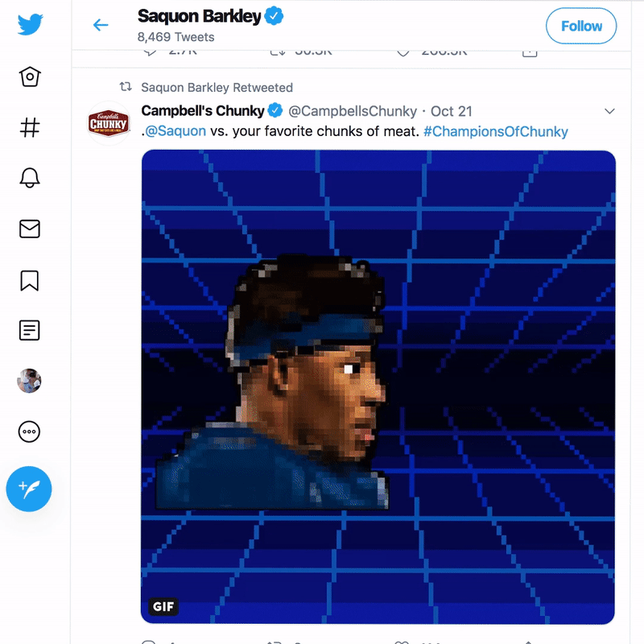Open Campbell's Chunky profile avatar
Image resolution: width=644 pixels, height=644 pixels.
tap(109, 123)
